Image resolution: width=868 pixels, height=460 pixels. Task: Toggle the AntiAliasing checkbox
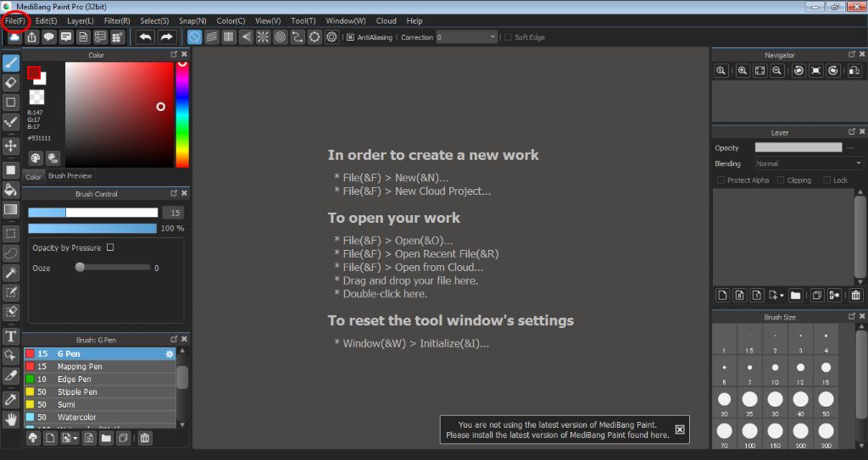(350, 37)
